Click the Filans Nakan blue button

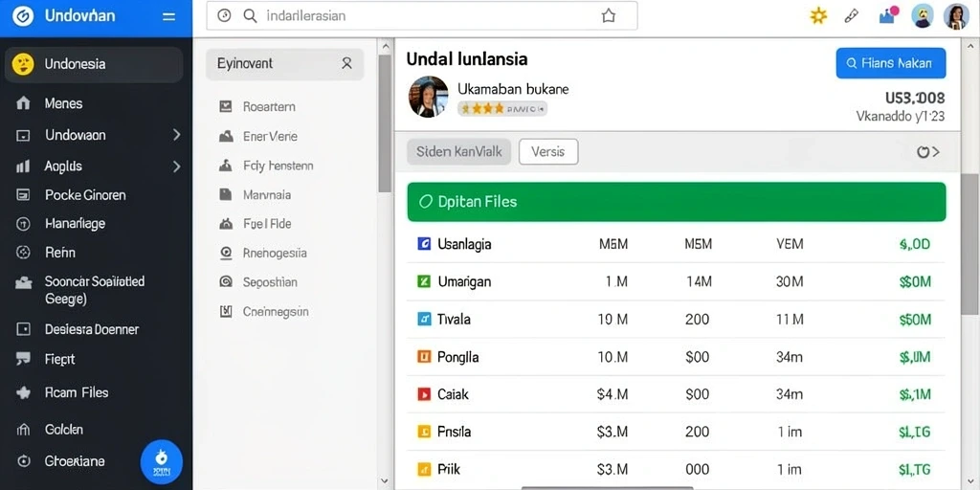click(891, 63)
